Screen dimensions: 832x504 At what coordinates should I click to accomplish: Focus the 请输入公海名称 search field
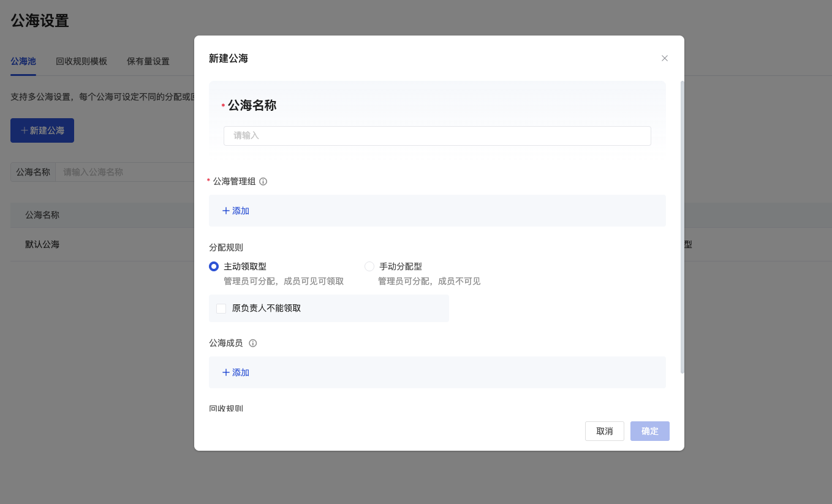tap(125, 172)
